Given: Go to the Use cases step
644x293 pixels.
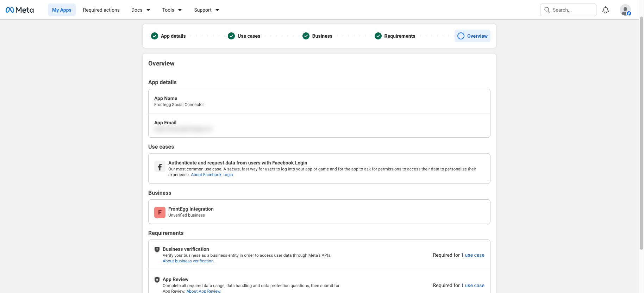Looking at the screenshot, I should 244,36.
